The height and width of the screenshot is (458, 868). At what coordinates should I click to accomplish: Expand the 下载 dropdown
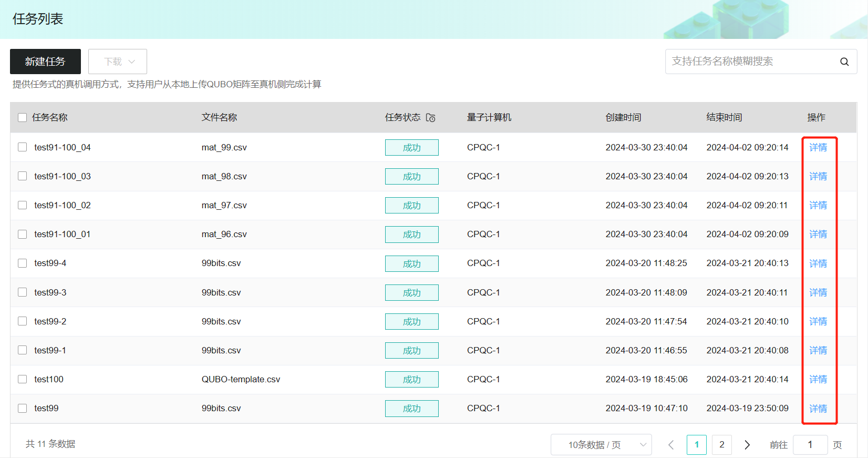tap(118, 62)
